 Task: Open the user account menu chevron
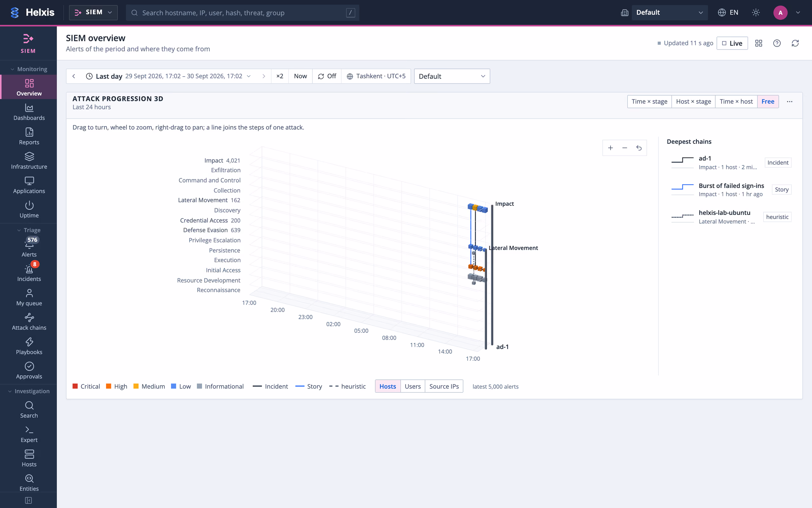point(798,12)
